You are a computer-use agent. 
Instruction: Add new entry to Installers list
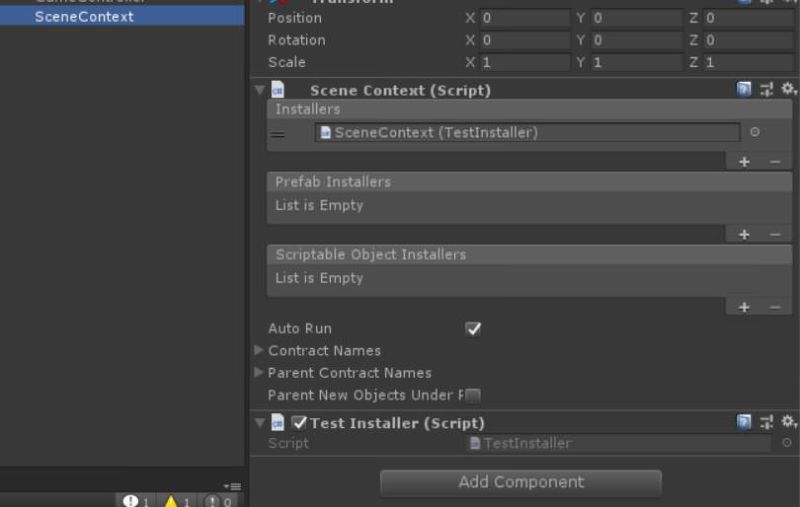click(x=744, y=162)
